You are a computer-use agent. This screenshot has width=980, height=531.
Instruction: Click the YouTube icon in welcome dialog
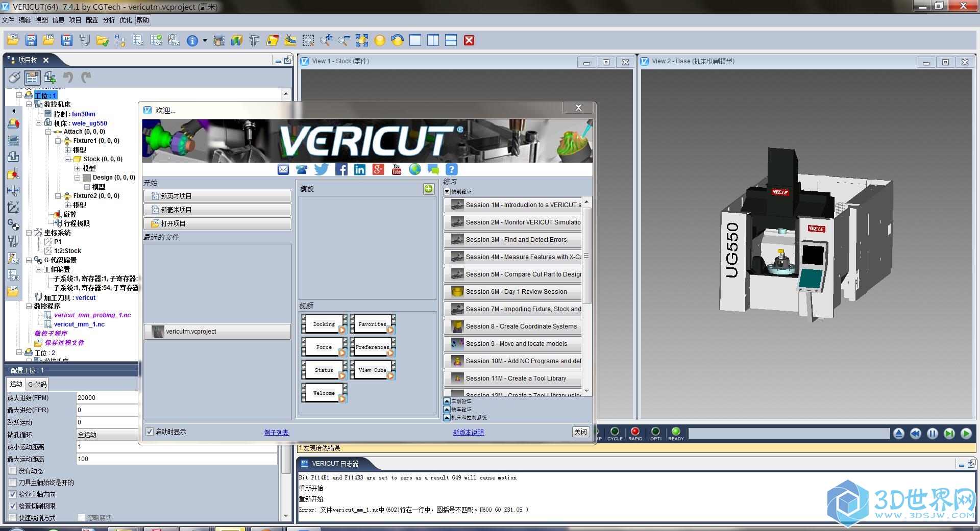(x=397, y=169)
